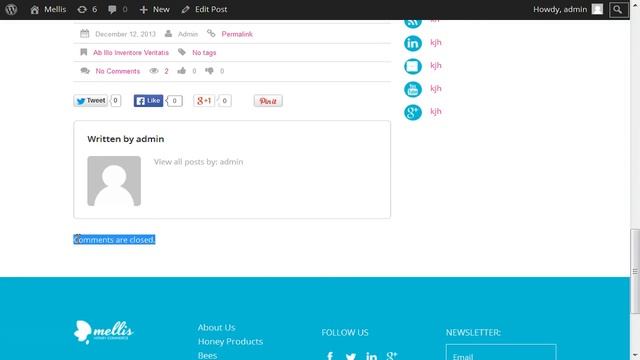Image resolution: width=640 pixels, height=360 pixels.
Task: Click the tag icon
Action: coord(182,52)
